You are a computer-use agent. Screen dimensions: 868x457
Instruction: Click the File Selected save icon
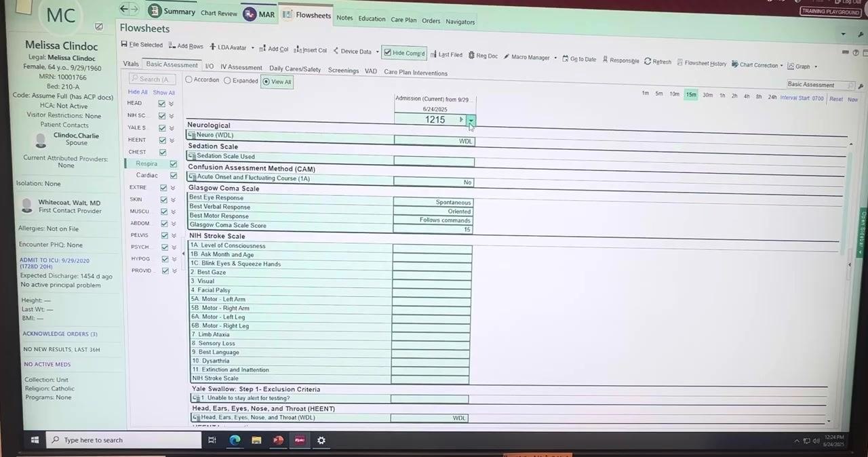point(124,45)
